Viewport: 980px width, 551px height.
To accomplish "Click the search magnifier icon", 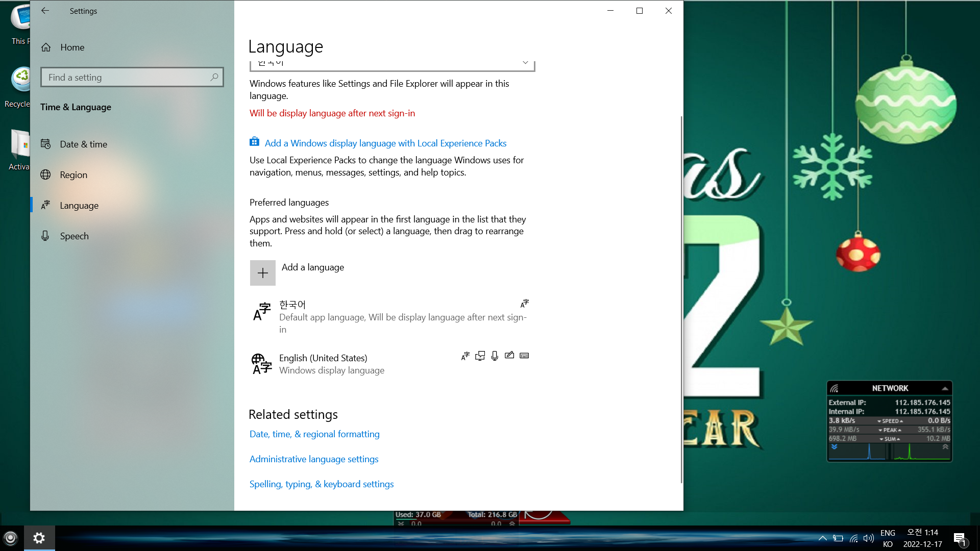I will pos(214,77).
